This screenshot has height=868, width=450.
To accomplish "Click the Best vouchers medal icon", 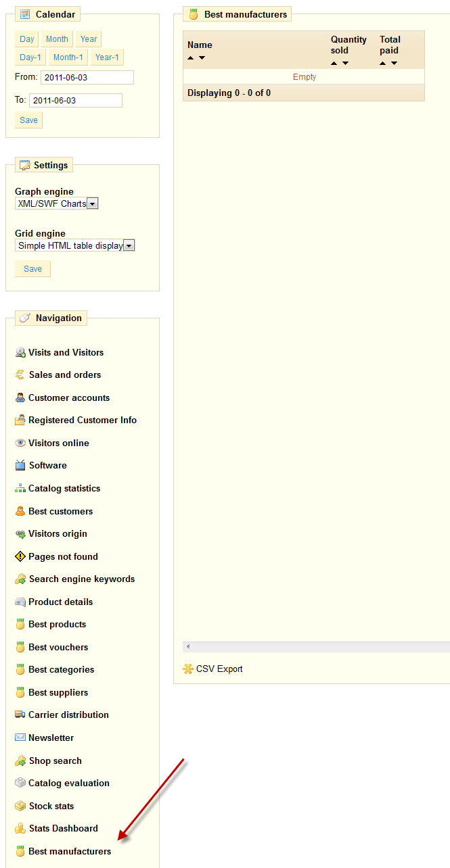I will pyautogui.click(x=20, y=647).
